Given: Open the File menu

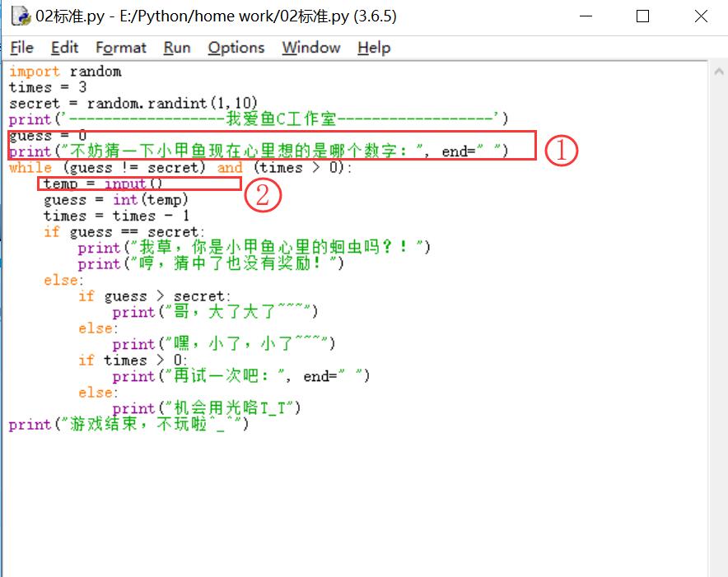Looking at the screenshot, I should pyautogui.click(x=22, y=48).
